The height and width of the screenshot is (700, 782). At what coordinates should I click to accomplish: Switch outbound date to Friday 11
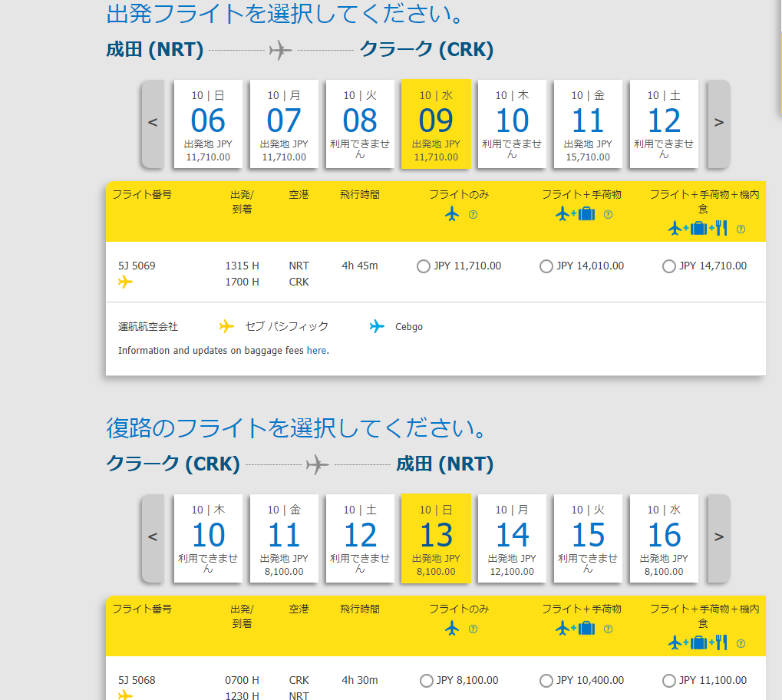pos(588,124)
